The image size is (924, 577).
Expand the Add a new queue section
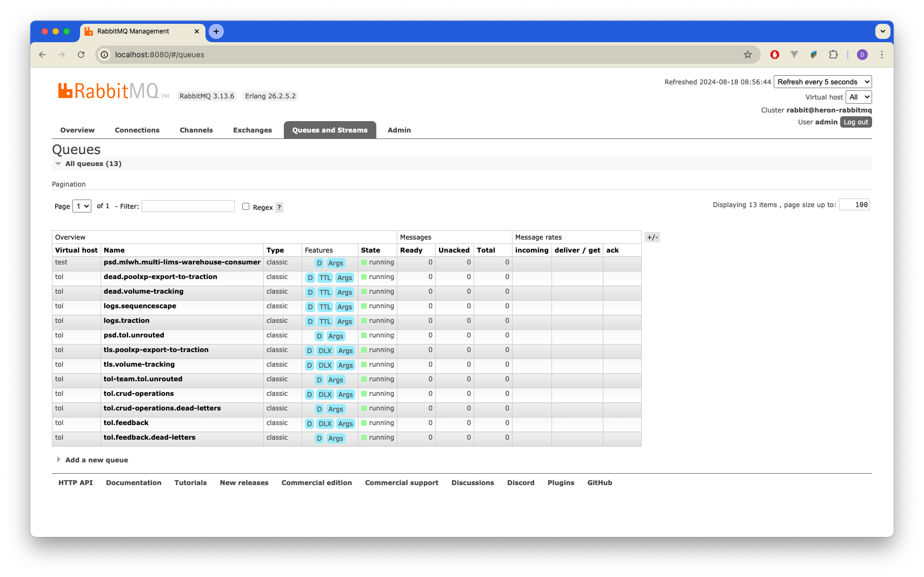96,460
